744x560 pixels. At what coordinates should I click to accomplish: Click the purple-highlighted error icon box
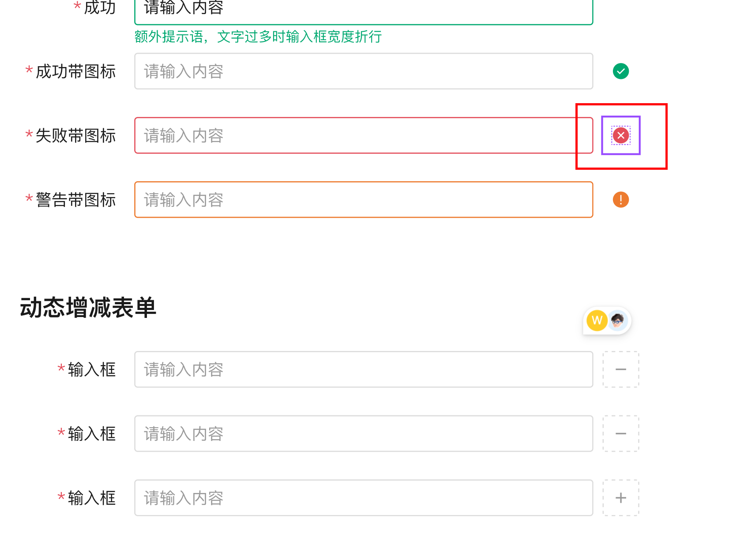pyautogui.click(x=621, y=135)
